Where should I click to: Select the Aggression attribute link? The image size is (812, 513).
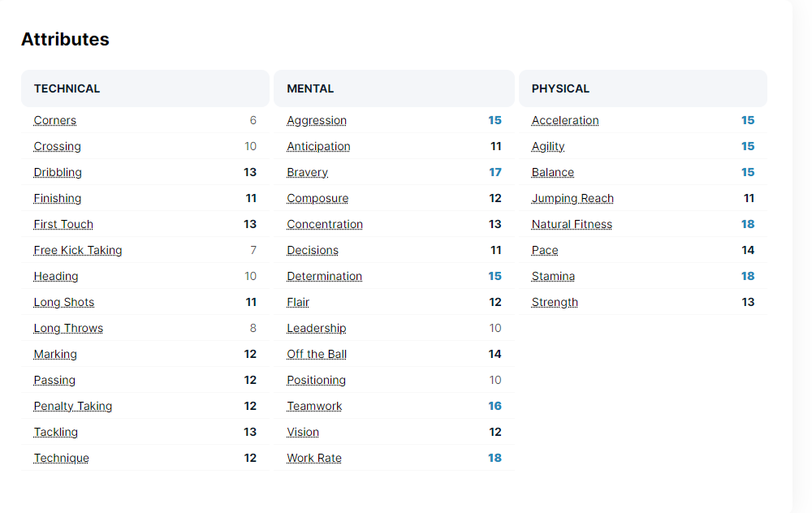pyautogui.click(x=317, y=121)
